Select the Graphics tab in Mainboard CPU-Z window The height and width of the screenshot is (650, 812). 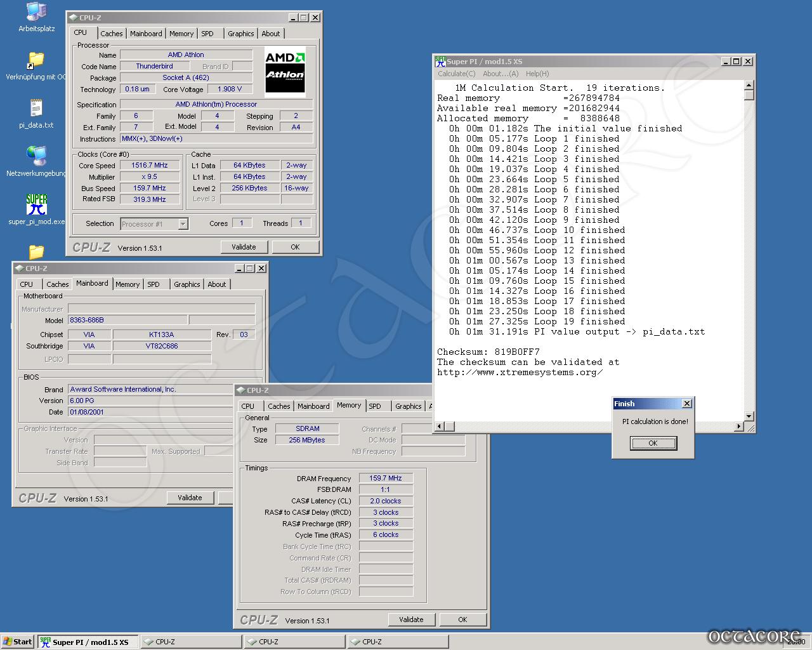click(x=187, y=284)
